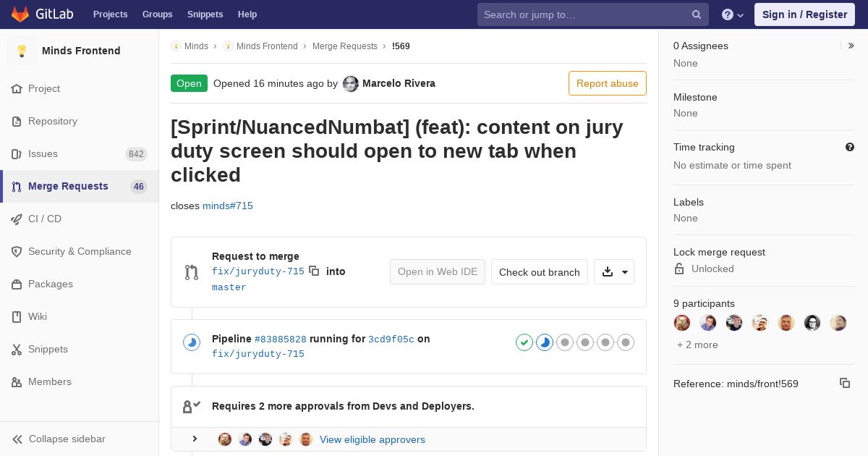
Task: Click the Snippets scissors icon
Action: (17, 349)
